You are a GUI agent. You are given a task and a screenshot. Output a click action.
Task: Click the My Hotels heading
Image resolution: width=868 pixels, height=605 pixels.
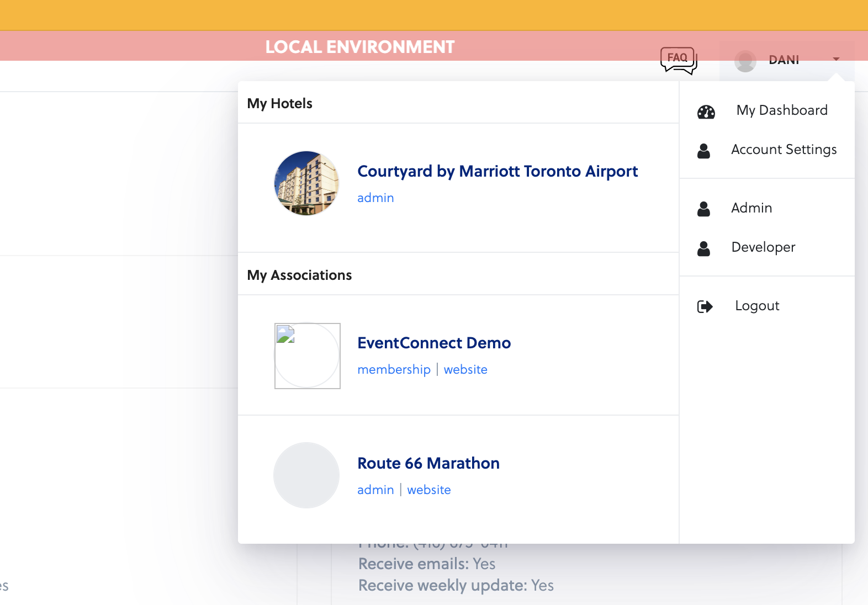(279, 104)
